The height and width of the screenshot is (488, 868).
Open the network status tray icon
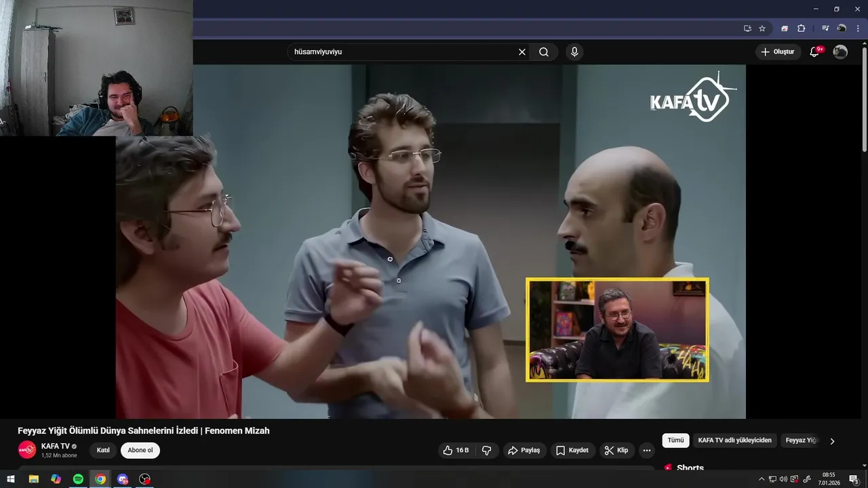coord(772,479)
